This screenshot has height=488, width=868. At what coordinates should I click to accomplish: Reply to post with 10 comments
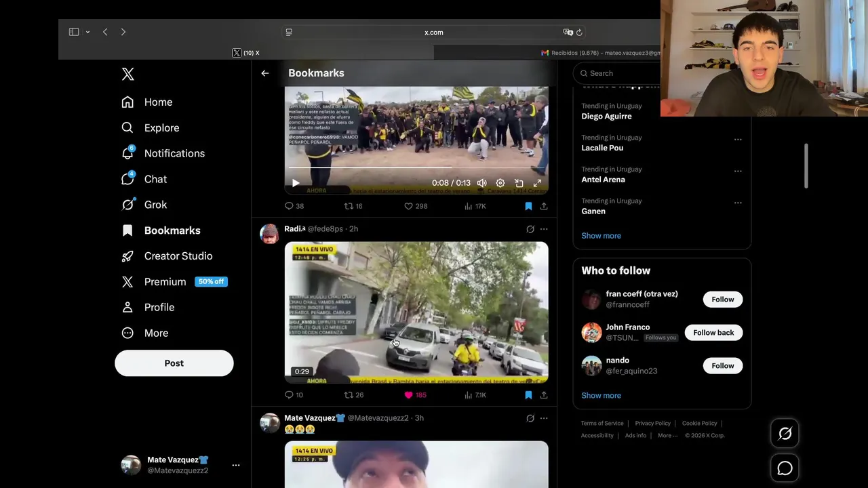294,395
